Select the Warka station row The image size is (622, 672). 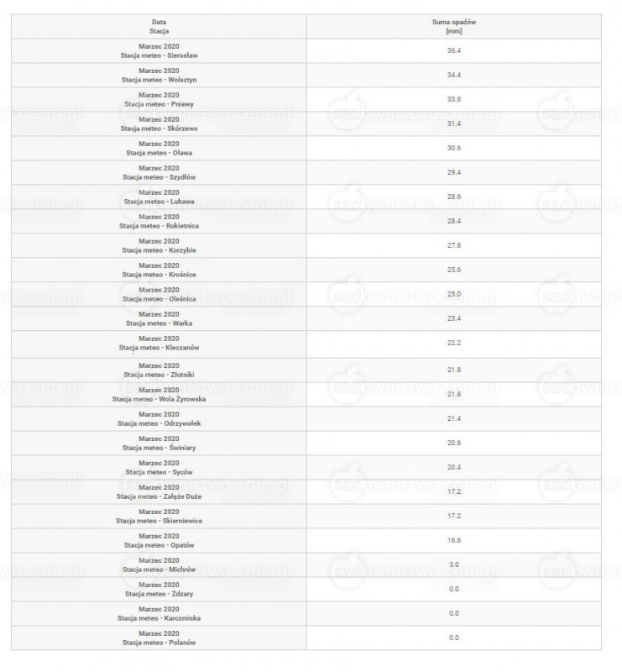pyautogui.click(x=306, y=318)
